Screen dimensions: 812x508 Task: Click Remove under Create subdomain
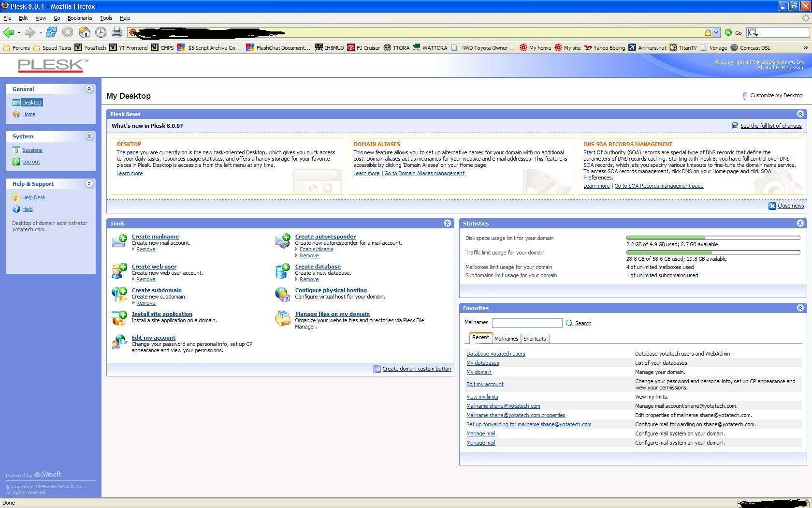tap(145, 303)
